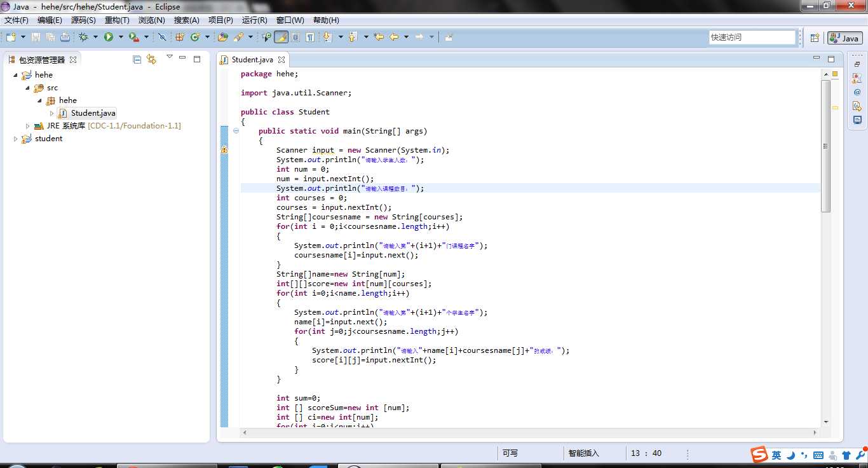This screenshot has height=468, width=868.
Task: Close the Student.java editor tab
Action: pyautogui.click(x=281, y=60)
